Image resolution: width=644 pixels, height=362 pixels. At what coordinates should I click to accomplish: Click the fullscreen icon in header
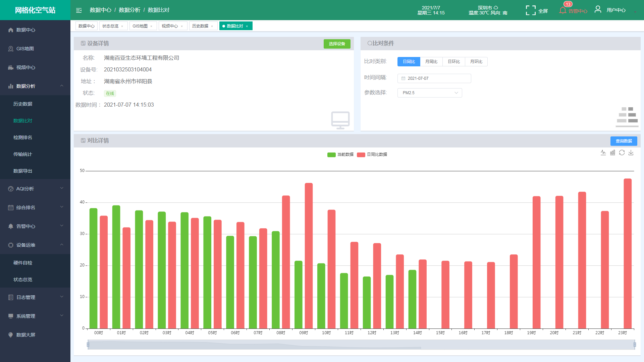tap(531, 10)
